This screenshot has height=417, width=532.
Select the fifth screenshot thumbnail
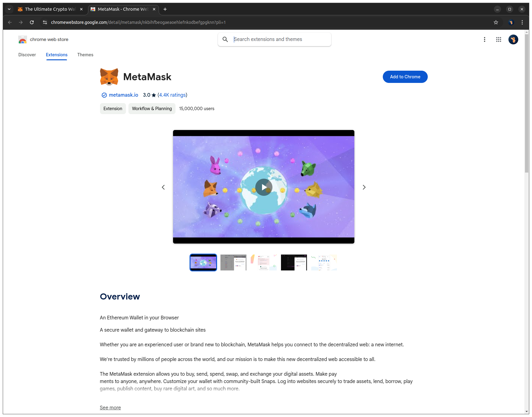pos(324,262)
